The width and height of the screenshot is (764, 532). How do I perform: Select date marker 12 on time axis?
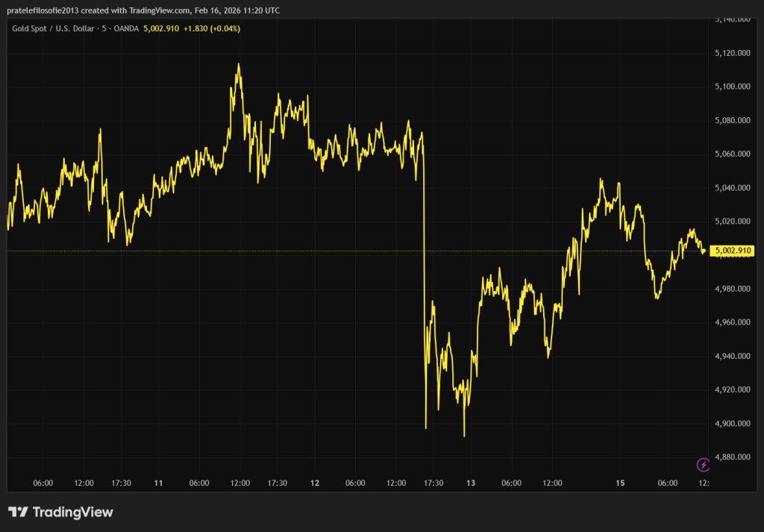coord(315,484)
